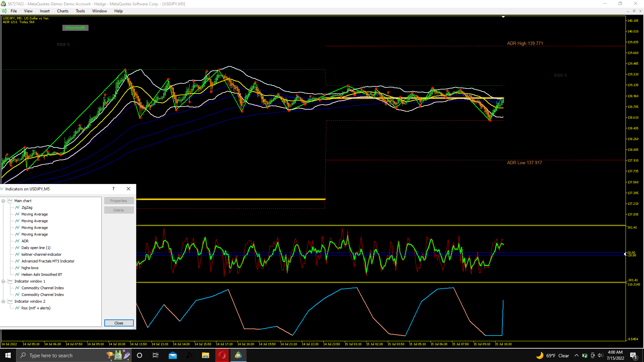Open the Opera browser from the taskbar
Image resolution: width=644 pixels, height=362 pixels.
tap(222, 355)
